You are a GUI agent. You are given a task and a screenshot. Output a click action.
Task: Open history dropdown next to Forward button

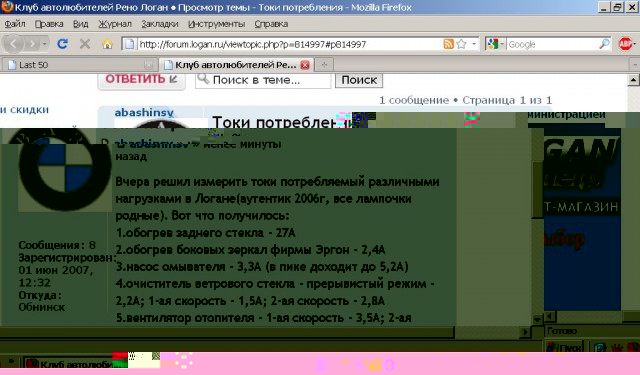pyautogui.click(x=44, y=44)
